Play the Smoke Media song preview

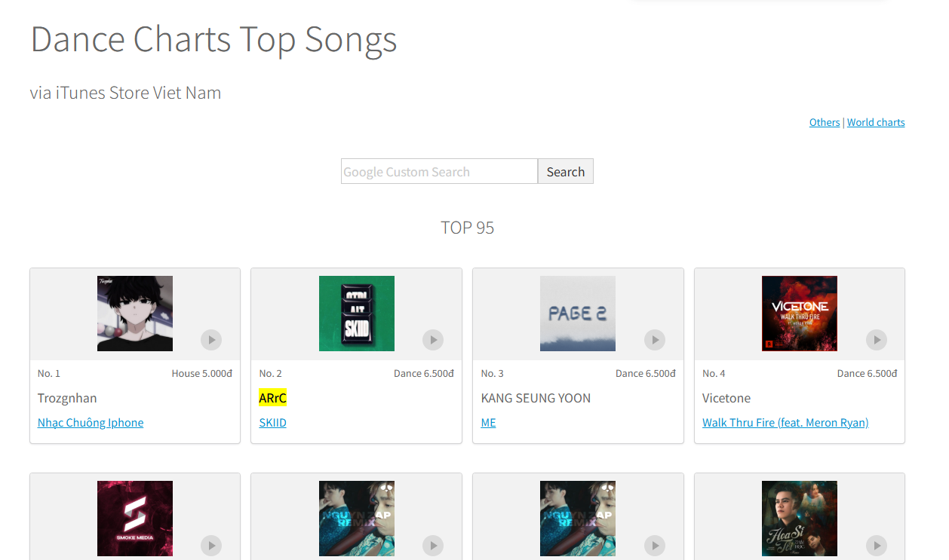(211, 545)
